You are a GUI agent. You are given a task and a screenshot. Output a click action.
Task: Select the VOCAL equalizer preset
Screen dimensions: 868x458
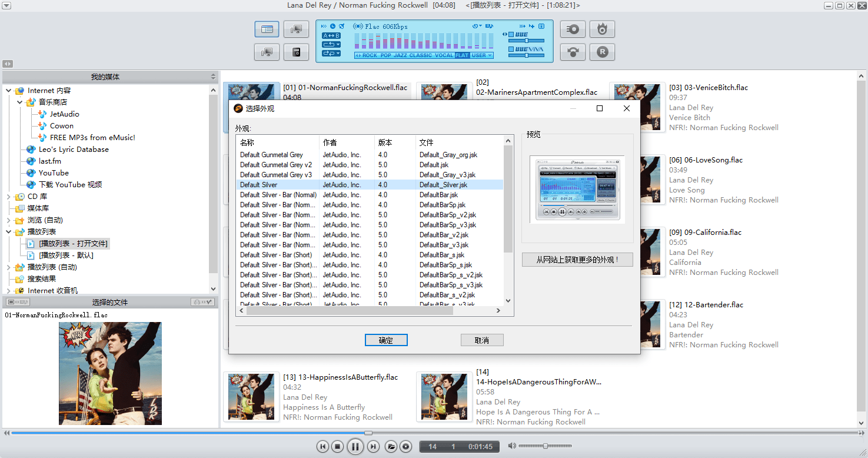coord(444,55)
